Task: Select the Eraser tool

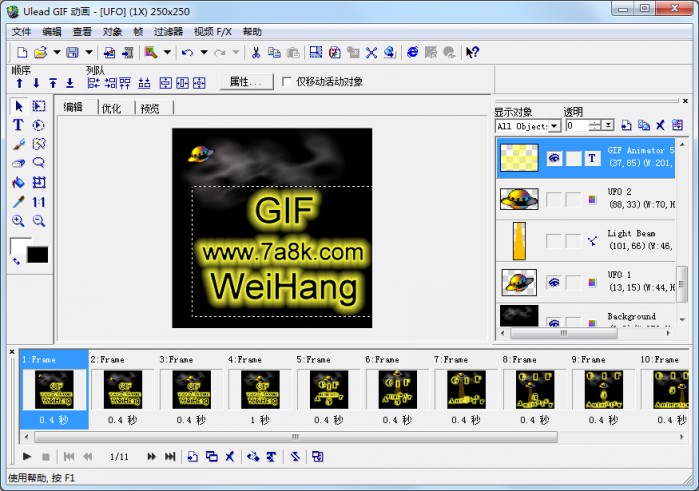Action: pyautogui.click(x=18, y=163)
